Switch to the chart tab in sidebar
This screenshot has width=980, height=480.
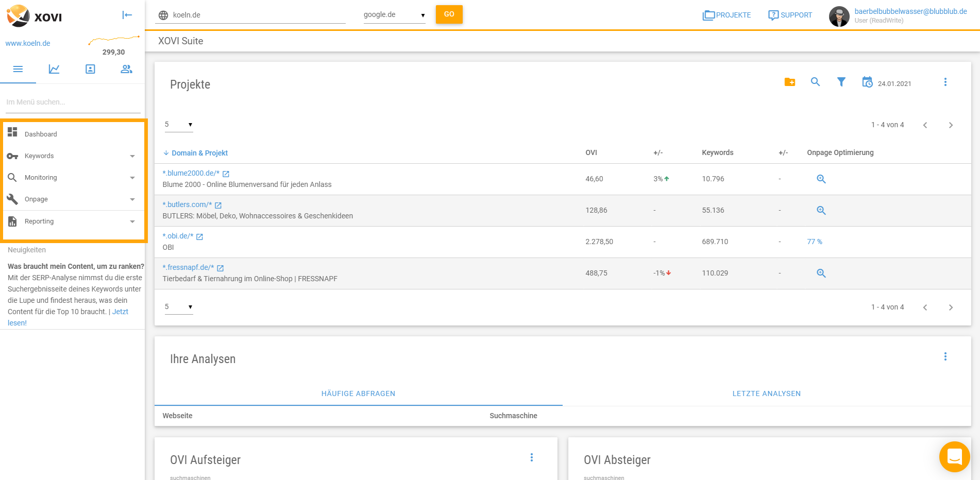coord(54,69)
